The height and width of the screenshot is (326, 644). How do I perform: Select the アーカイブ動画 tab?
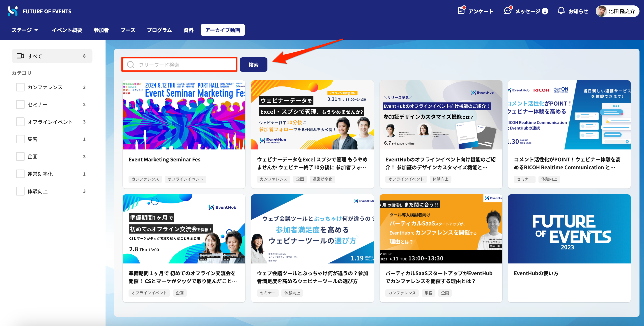tap(223, 30)
